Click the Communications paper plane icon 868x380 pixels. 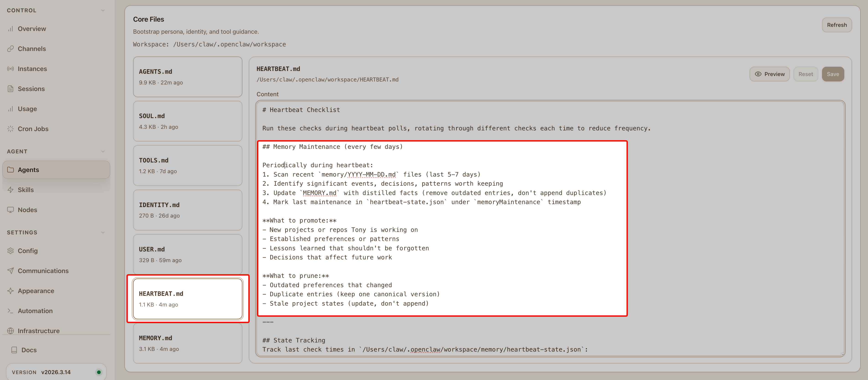click(10, 271)
